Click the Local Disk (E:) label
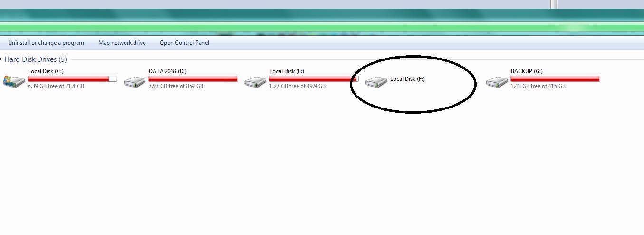Viewport: 644px width, 235px height. [x=287, y=71]
